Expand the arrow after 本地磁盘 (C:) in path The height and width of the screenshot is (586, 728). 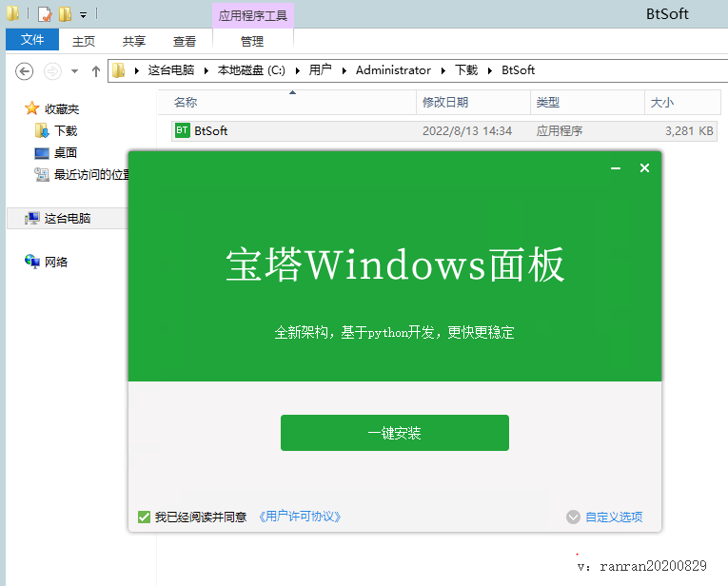tap(297, 70)
